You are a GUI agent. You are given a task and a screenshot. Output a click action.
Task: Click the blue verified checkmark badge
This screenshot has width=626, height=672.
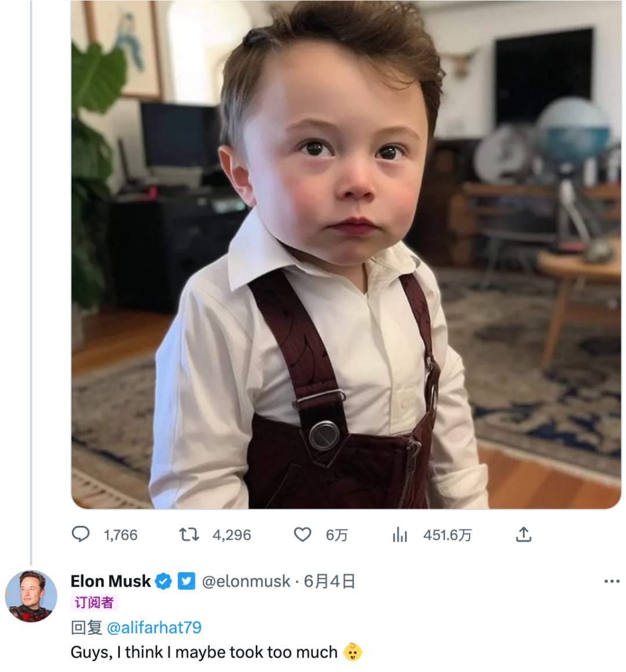tap(164, 581)
